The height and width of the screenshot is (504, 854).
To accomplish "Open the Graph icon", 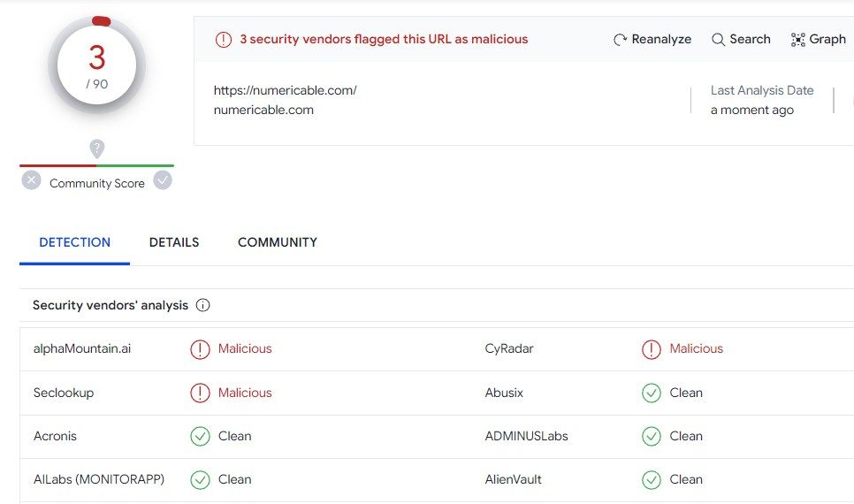I will (x=798, y=40).
